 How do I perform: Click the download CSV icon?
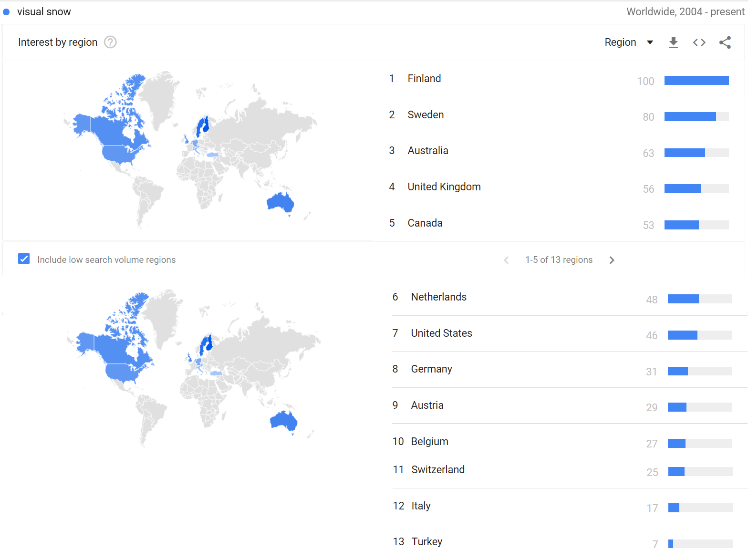point(673,42)
